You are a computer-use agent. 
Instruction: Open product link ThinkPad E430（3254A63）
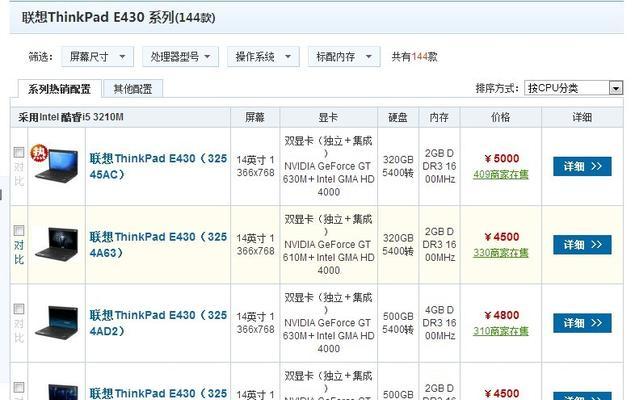[x=158, y=245]
